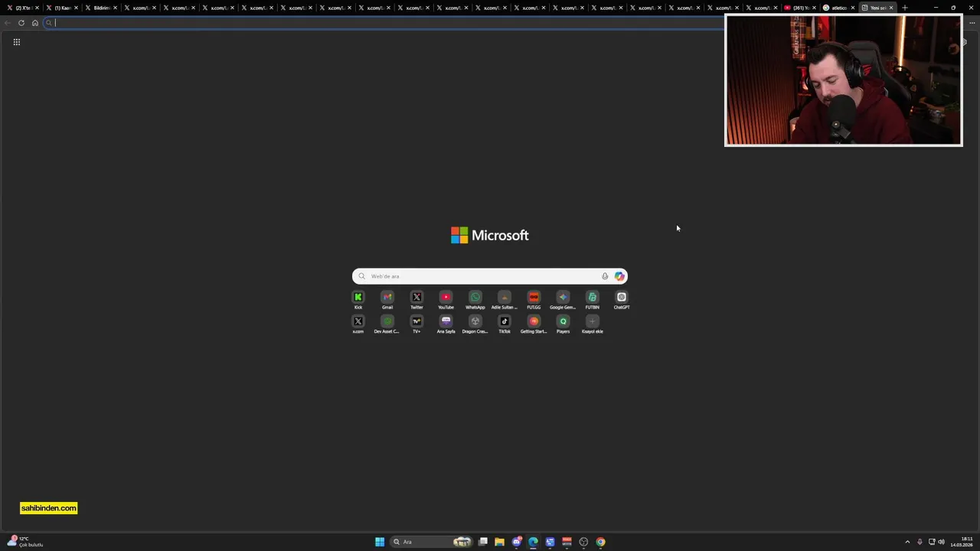Open the WhatsApp shortcut tile
Screen dimensions: 980x551
tap(475, 300)
